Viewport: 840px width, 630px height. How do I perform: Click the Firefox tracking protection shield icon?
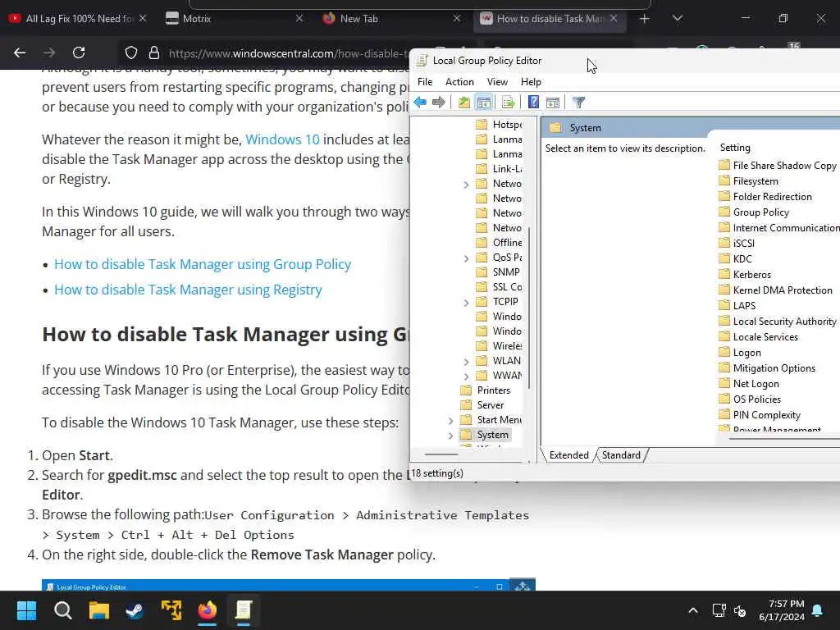tap(131, 52)
